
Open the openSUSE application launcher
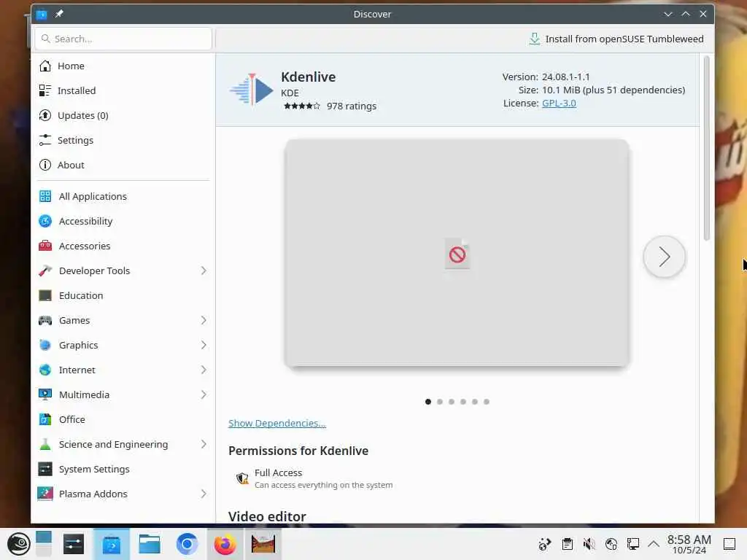pyautogui.click(x=19, y=544)
